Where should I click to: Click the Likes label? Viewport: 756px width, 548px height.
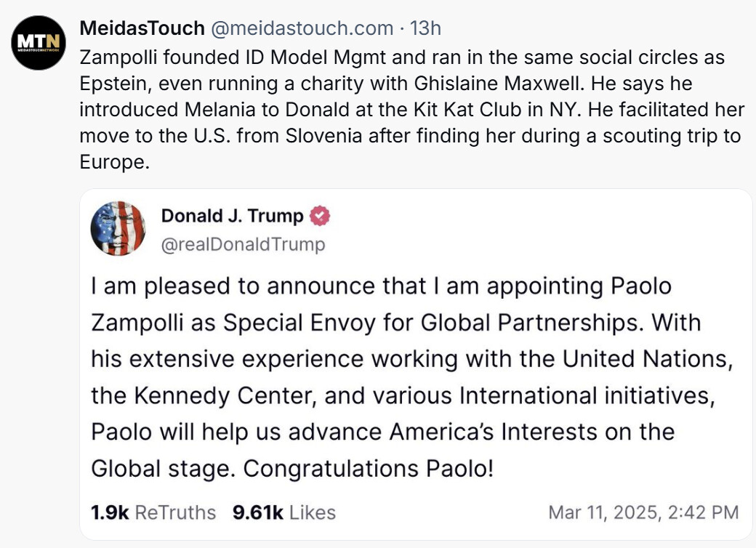[x=313, y=512]
